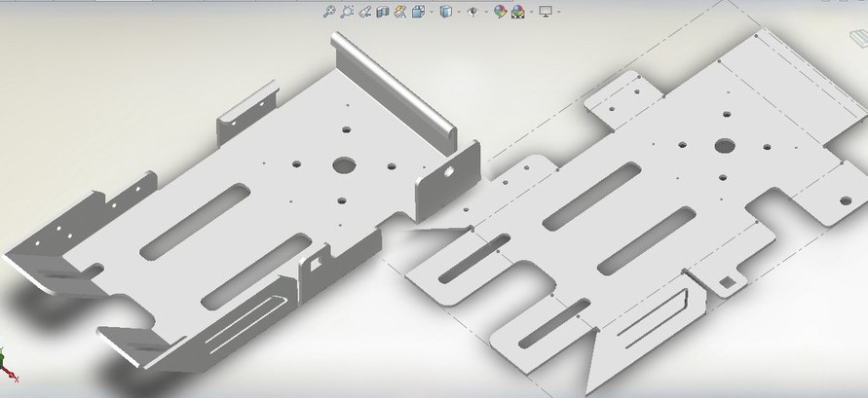Toggle the Section View tool
The width and height of the screenshot is (868, 398).
tap(383, 12)
